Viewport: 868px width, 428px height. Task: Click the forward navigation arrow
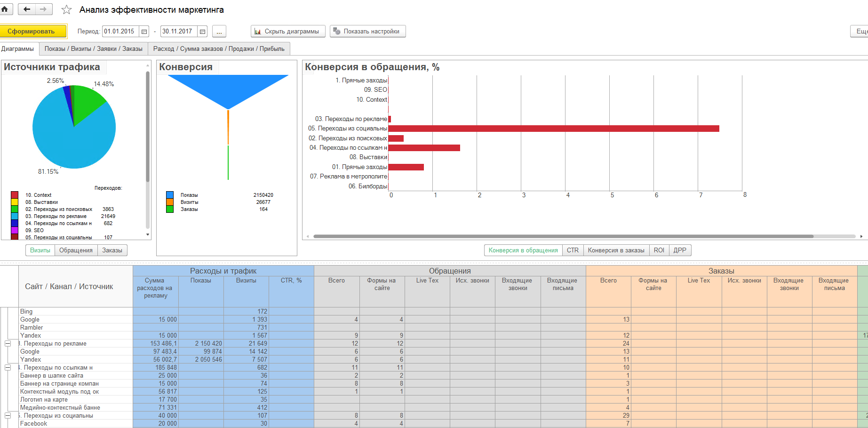(43, 9)
